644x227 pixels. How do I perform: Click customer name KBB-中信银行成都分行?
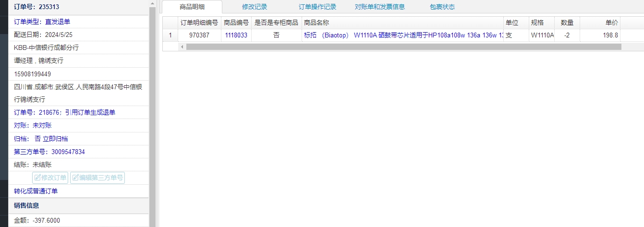click(x=46, y=48)
